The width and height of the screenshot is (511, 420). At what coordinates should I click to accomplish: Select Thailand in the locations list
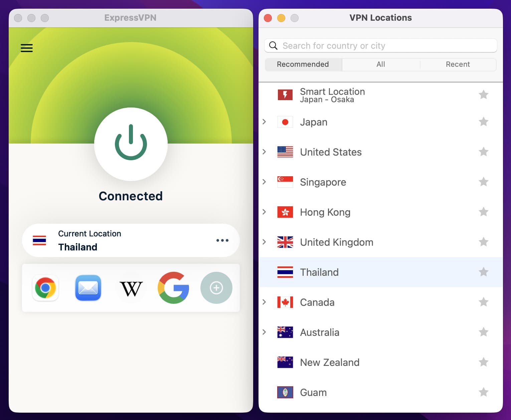381,272
